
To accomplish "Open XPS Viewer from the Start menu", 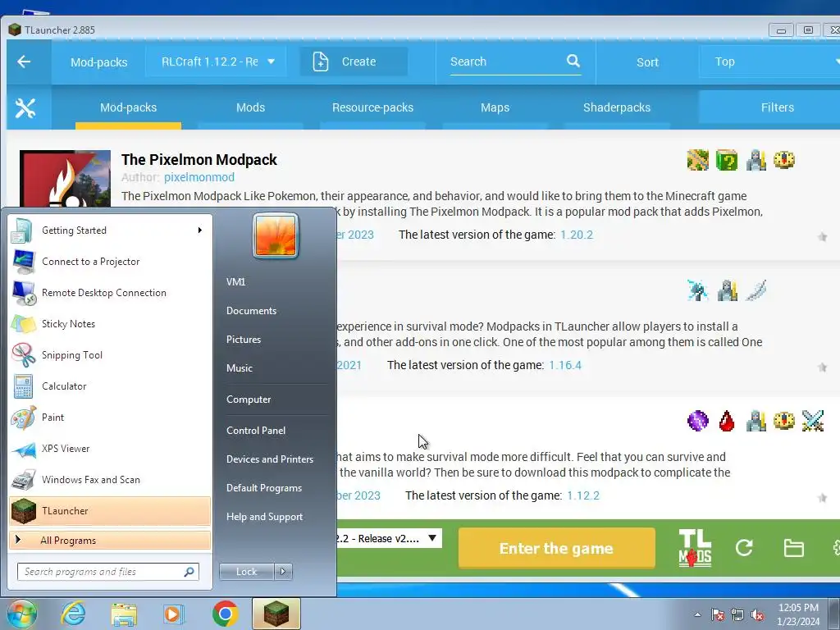I will coord(110,449).
